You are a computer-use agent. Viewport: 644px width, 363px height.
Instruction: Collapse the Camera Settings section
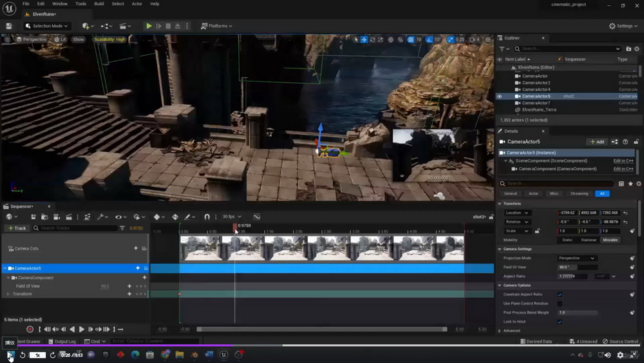click(x=500, y=249)
